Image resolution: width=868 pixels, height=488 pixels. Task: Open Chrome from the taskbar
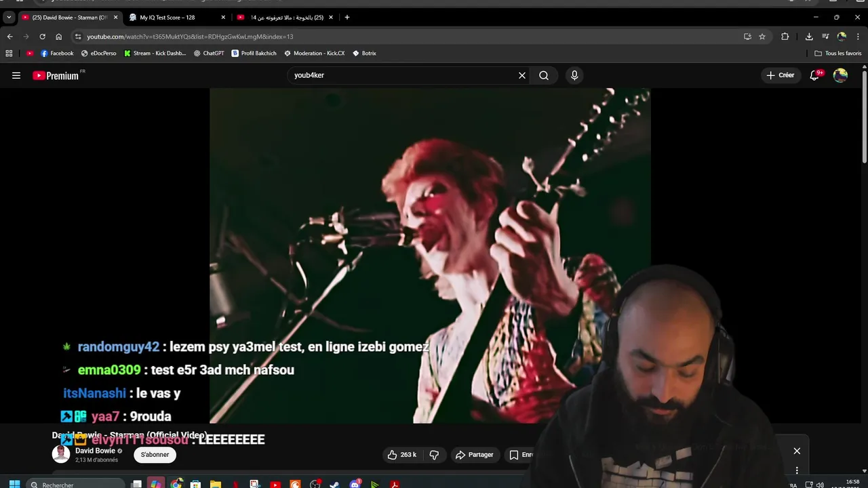click(176, 484)
